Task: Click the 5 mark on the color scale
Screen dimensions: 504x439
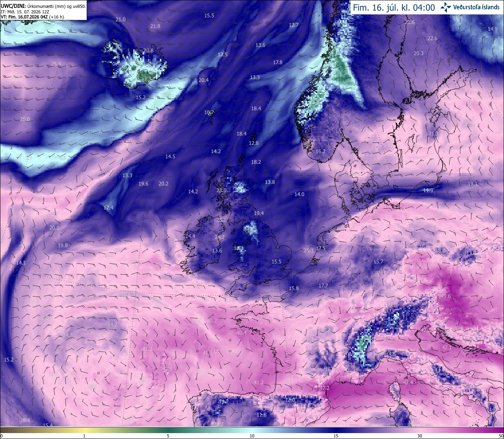Action: 168,436
